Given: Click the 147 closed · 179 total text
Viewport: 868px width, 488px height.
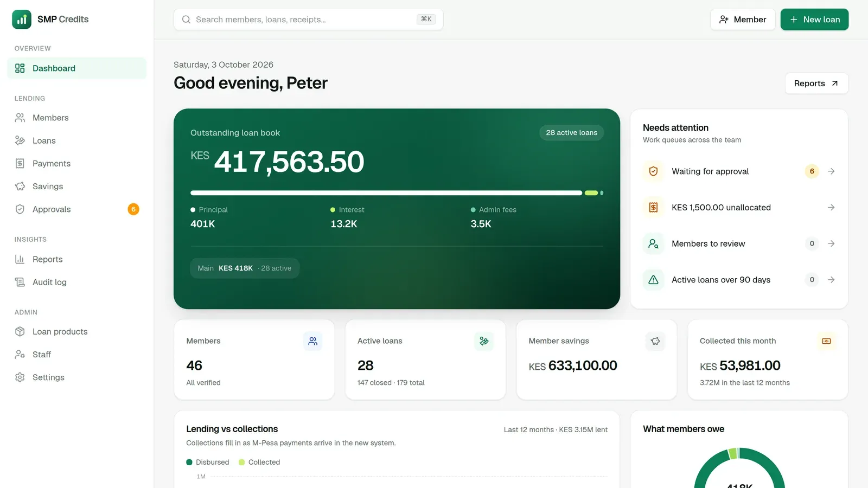Looking at the screenshot, I should click(x=391, y=383).
